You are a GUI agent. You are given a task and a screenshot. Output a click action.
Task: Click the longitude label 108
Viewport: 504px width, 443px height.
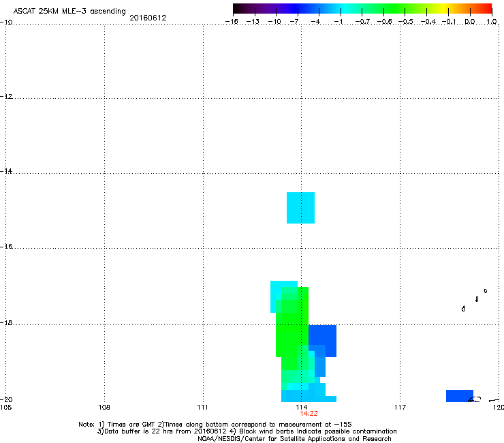click(104, 408)
